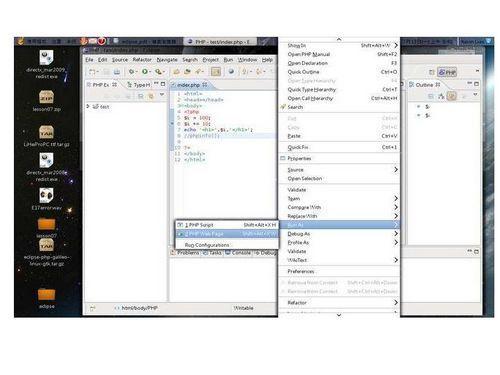The width and height of the screenshot is (500, 375).
Task: Choose Paste from the context menu
Action: coord(339,136)
